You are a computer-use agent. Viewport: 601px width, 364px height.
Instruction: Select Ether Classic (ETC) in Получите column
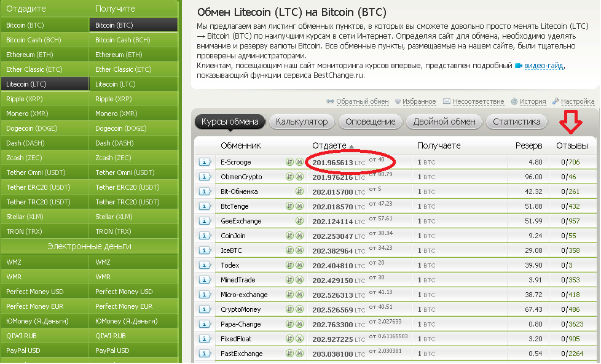pyautogui.click(x=134, y=69)
